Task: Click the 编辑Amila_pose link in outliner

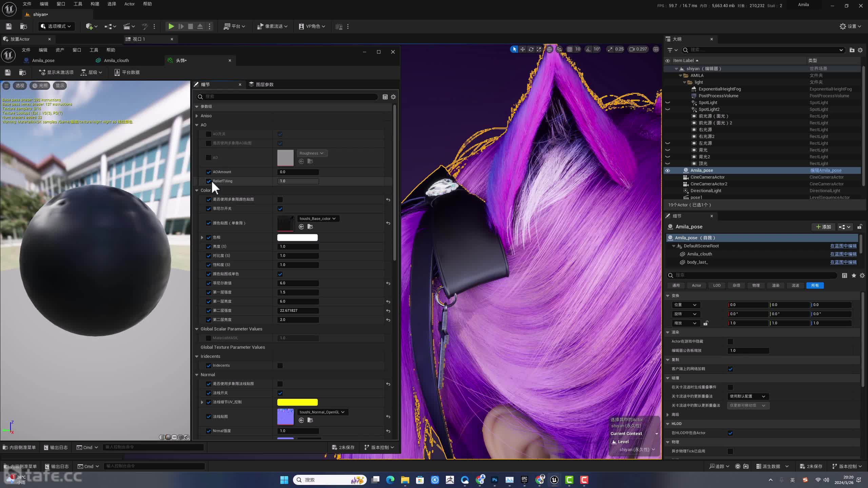Action: point(826,170)
